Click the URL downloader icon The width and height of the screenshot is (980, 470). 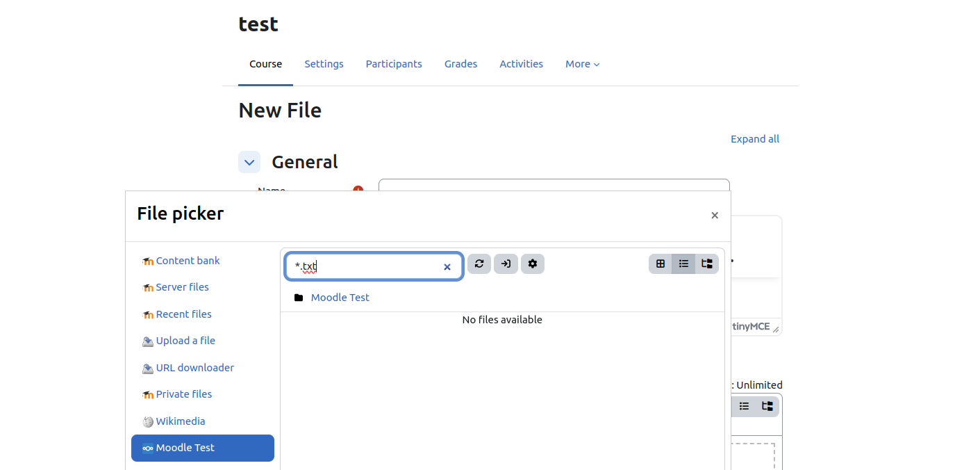(x=147, y=368)
